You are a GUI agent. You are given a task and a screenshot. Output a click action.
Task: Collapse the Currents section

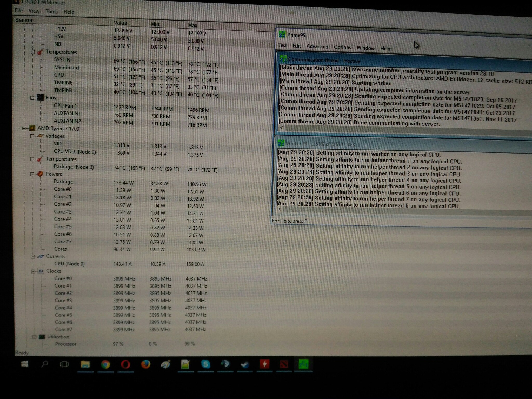(x=33, y=256)
